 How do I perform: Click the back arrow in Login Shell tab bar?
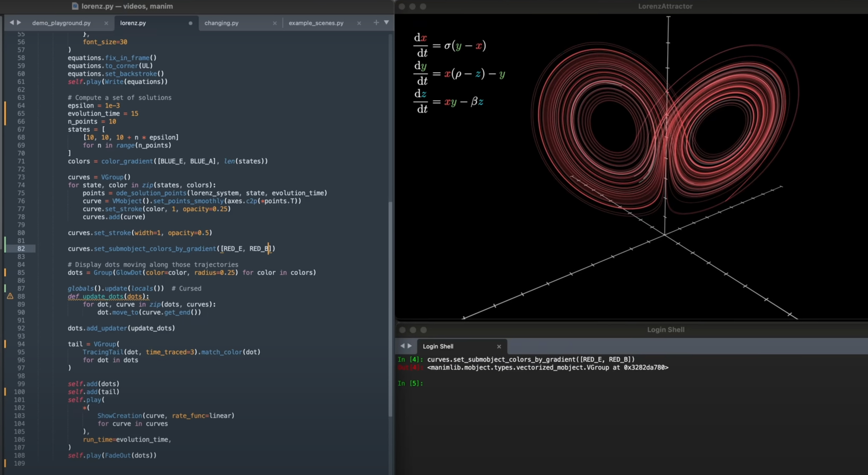click(x=402, y=346)
